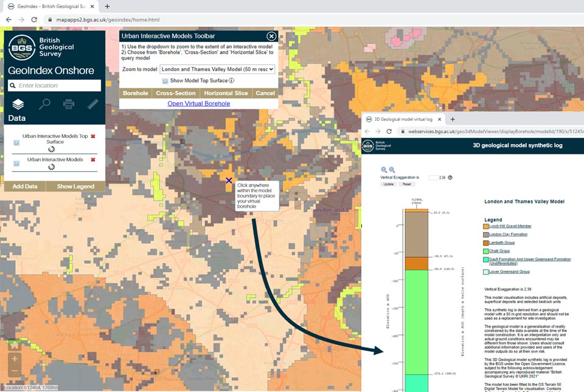Go forward in the GeoIndex browser window
The image size is (584, 392).
(21, 19)
